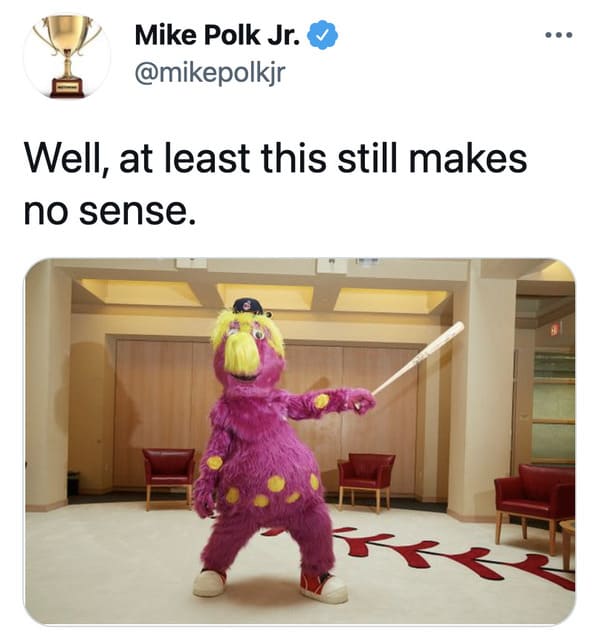Click the yellow spots on mascot's belly
Viewport: 599px width, 642px height.
click(x=272, y=491)
